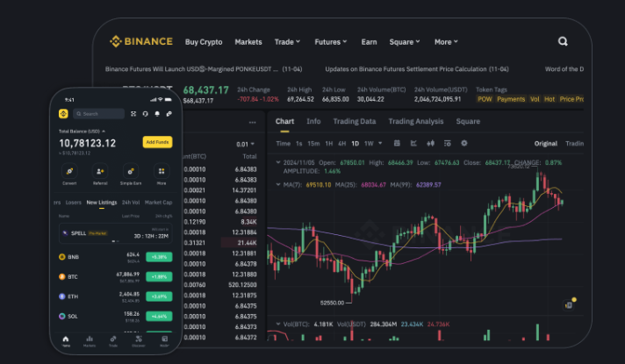Open the Trading Analysis tab
Viewport: 625px width, 364px height.
tap(416, 121)
